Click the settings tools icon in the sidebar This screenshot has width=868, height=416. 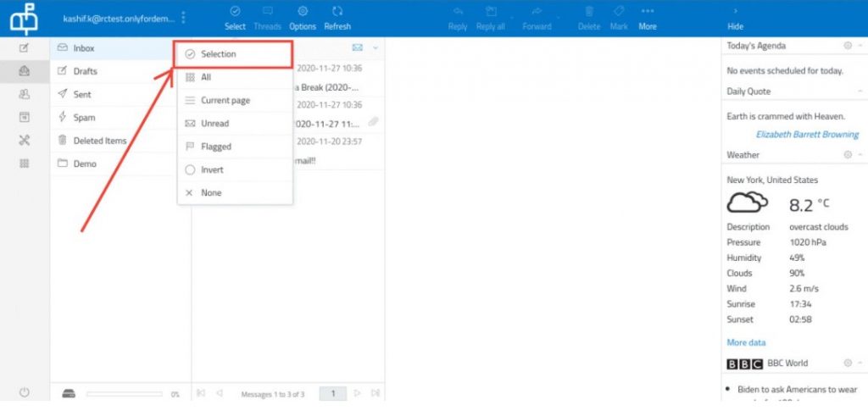(24, 141)
